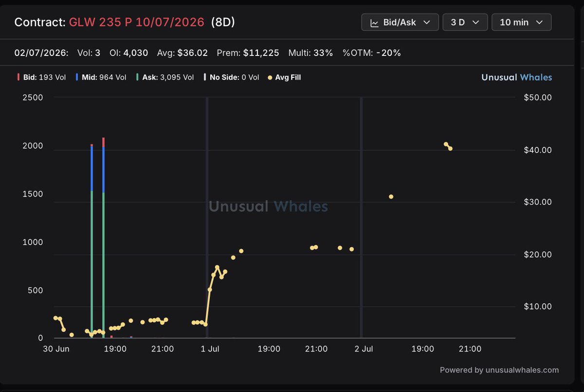Click the first tall green volume bar
584x392 pixels.
click(x=91, y=264)
